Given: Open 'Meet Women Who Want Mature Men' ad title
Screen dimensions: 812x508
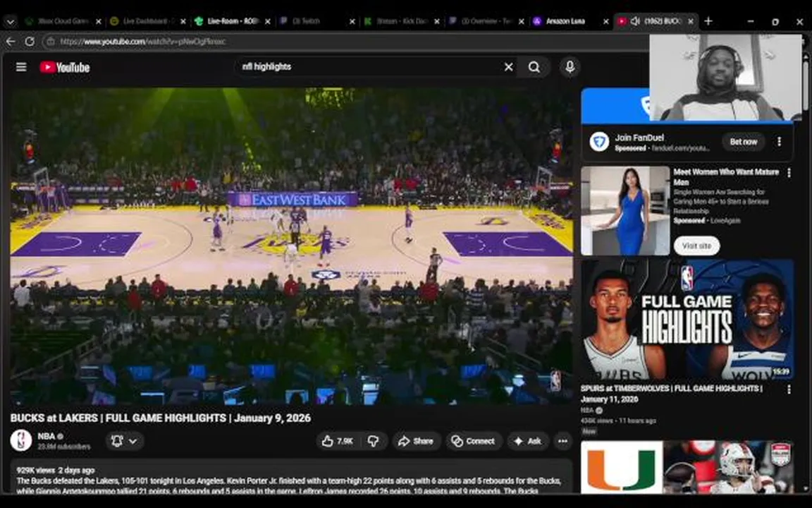Looking at the screenshot, I should [726, 177].
